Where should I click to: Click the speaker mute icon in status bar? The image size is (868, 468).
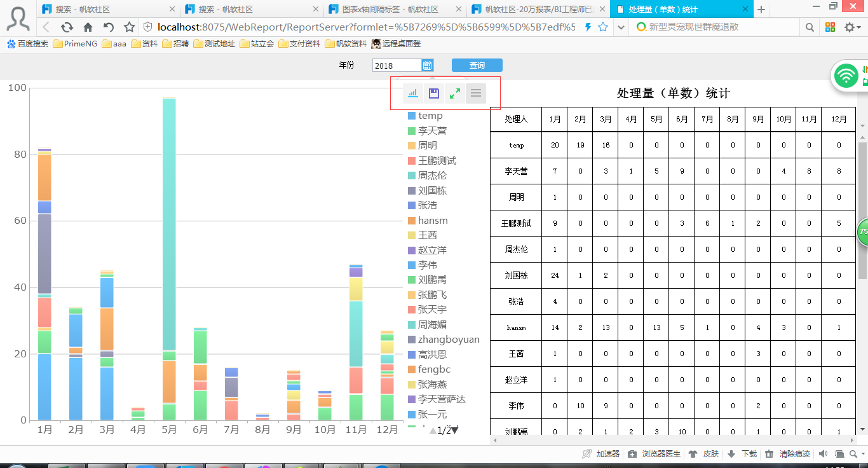(823, 454)
